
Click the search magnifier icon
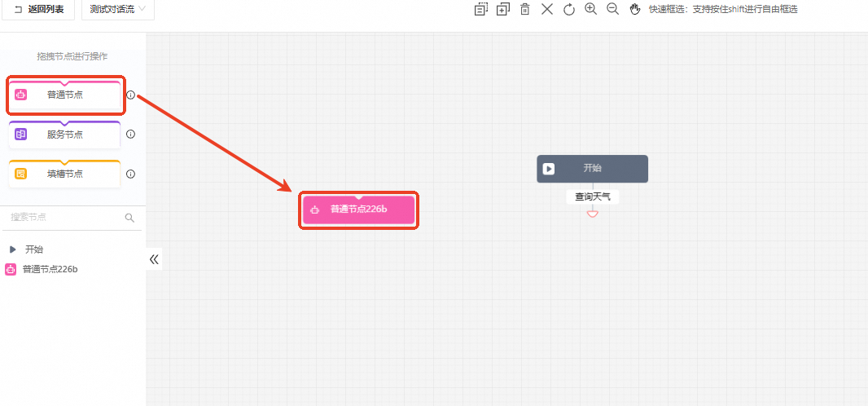[x=129, y=218]
